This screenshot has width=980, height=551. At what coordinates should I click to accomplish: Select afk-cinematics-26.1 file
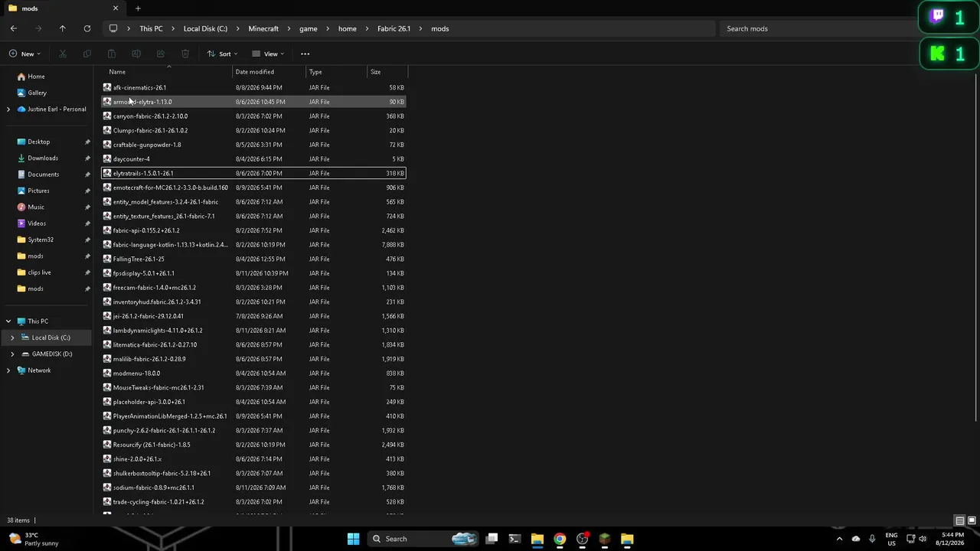pos(253,87)
